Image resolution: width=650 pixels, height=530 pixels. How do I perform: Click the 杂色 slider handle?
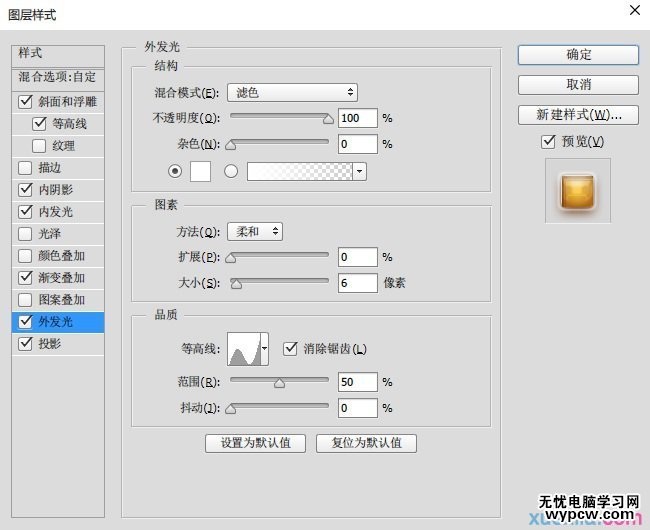pos(230,145)
